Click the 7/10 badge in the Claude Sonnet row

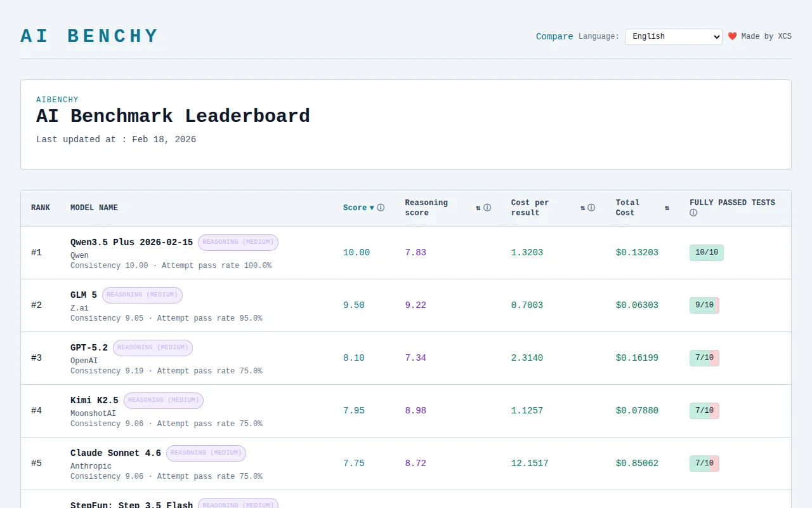704,464
